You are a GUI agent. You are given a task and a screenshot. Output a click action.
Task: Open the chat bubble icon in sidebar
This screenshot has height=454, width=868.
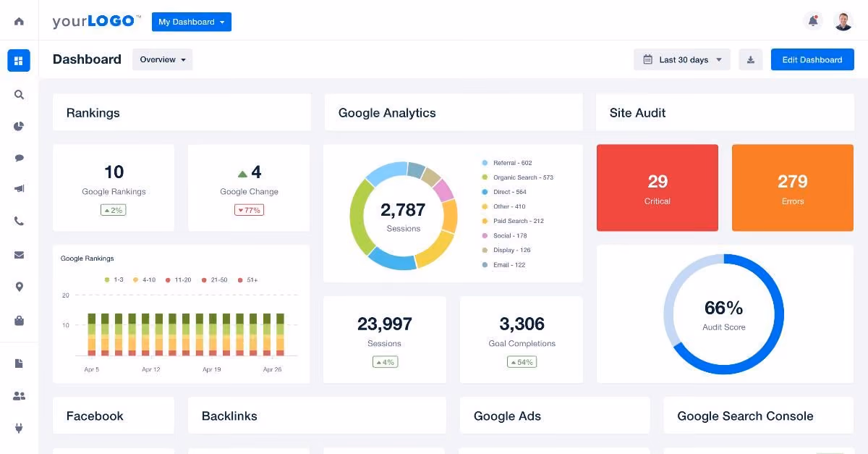19,158
